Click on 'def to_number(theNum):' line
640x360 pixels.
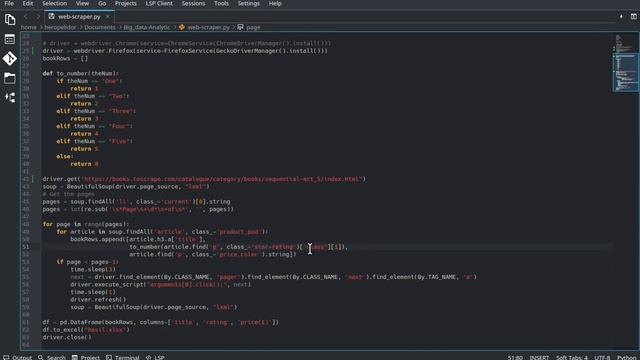[80, 73]
